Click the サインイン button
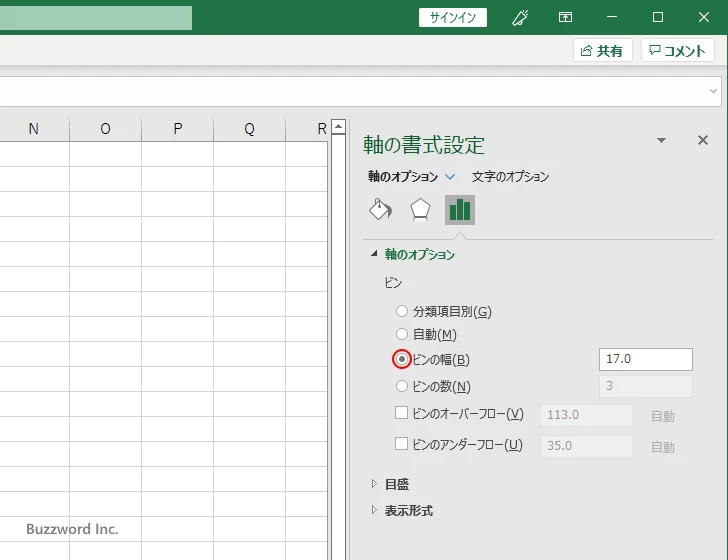728x560 pixels. (453, 17)
